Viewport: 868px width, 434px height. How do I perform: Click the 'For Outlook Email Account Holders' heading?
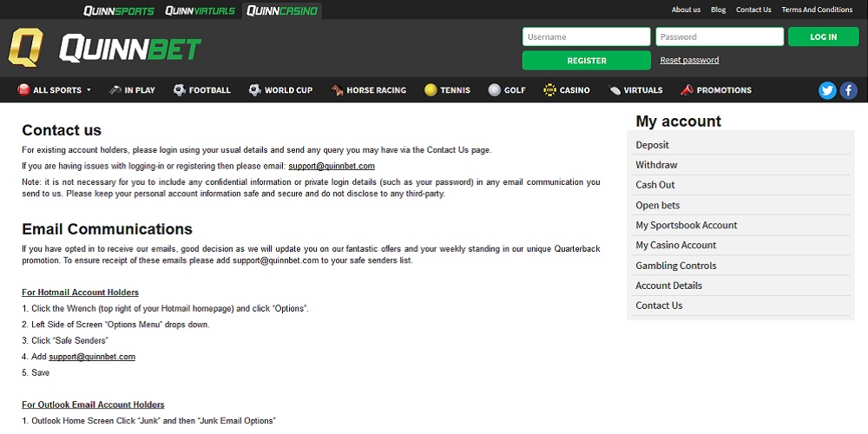coord(93,404)
